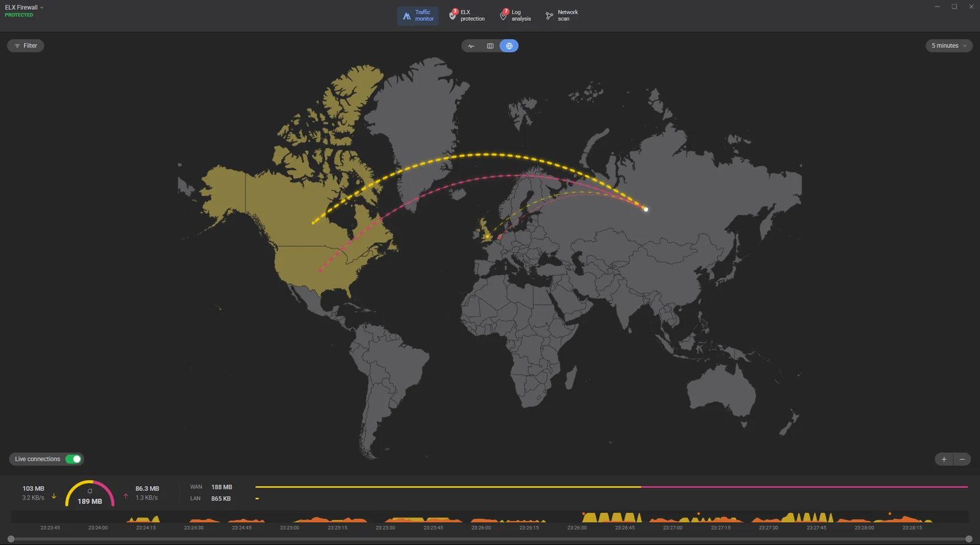Open the Traffic monitor tab
This screenshot has height=545, width=980.
(418, 15)
